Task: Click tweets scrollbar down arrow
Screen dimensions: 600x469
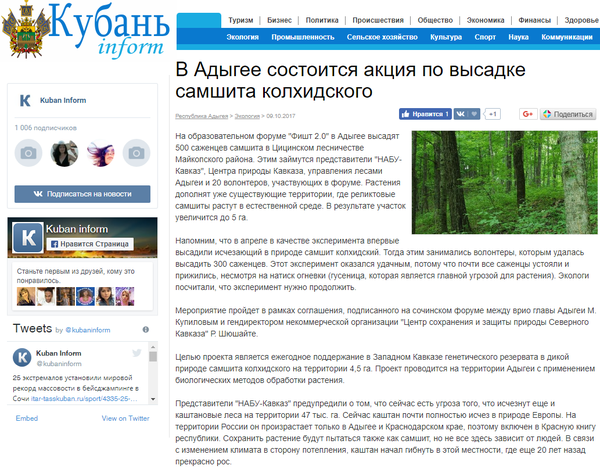Action: pos(153,399)
